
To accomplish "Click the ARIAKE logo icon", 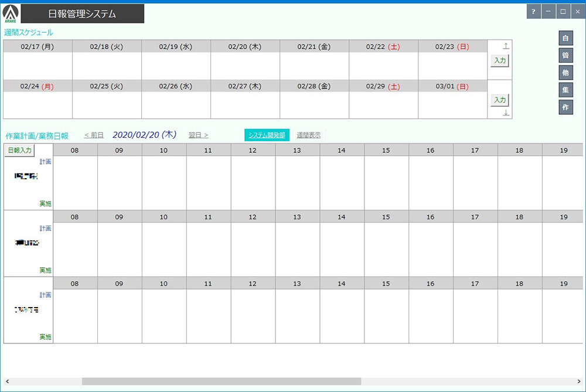I will click(11, 14).
